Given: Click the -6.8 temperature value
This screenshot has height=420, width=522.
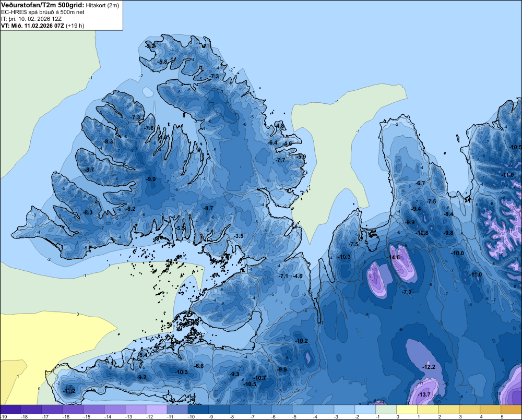Looking at the screenshot, I should [x=199, y=366].
